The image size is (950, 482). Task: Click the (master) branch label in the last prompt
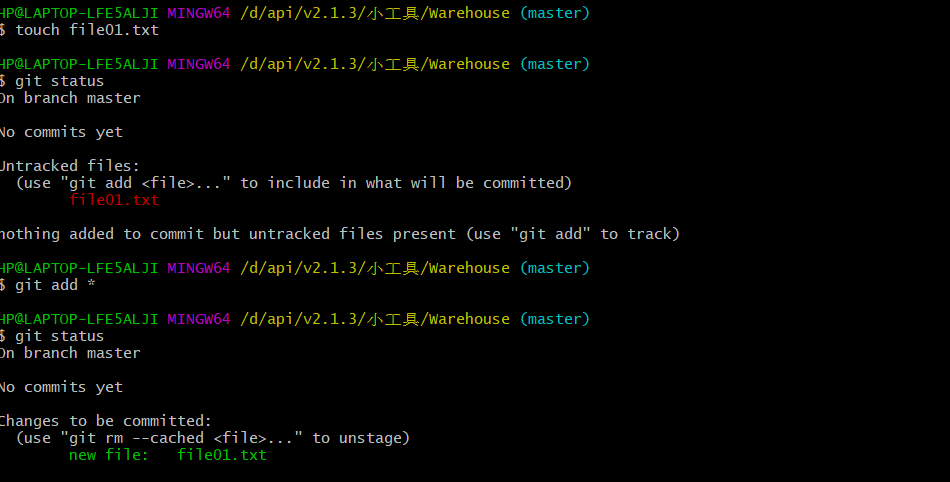pos(555,319)
